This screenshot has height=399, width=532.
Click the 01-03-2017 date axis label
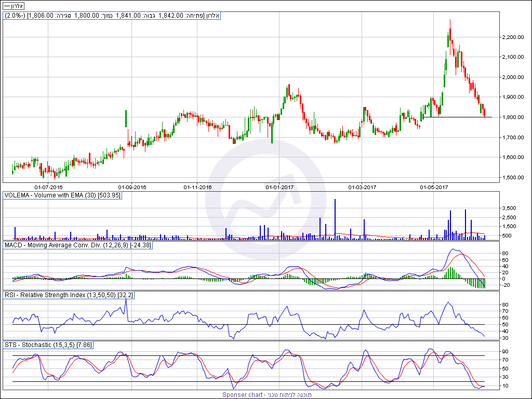[x=362, y=187]
